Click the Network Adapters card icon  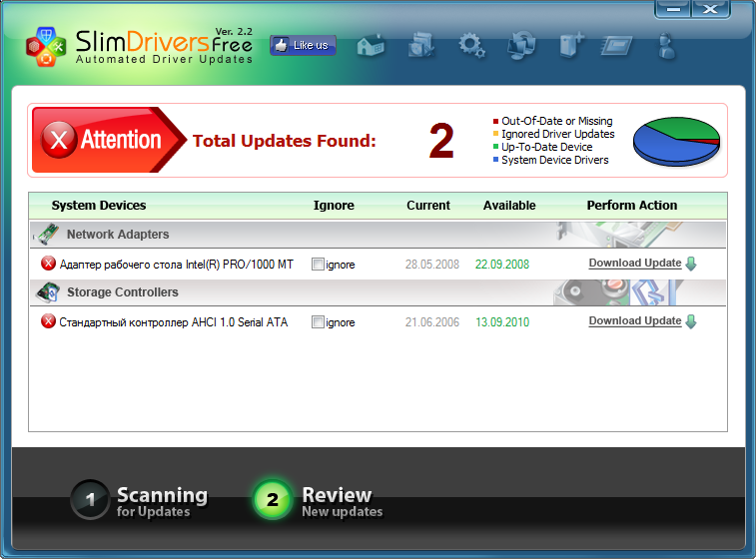pos(47,234)
